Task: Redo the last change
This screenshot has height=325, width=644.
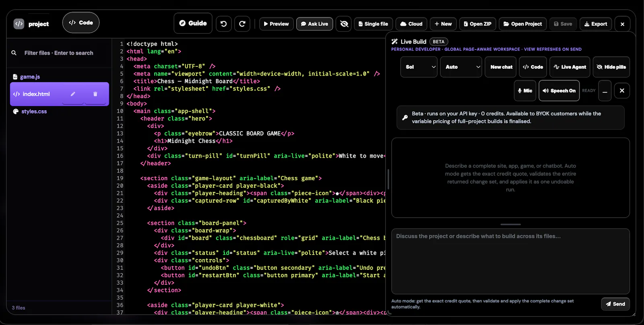Action: [242, 24]
